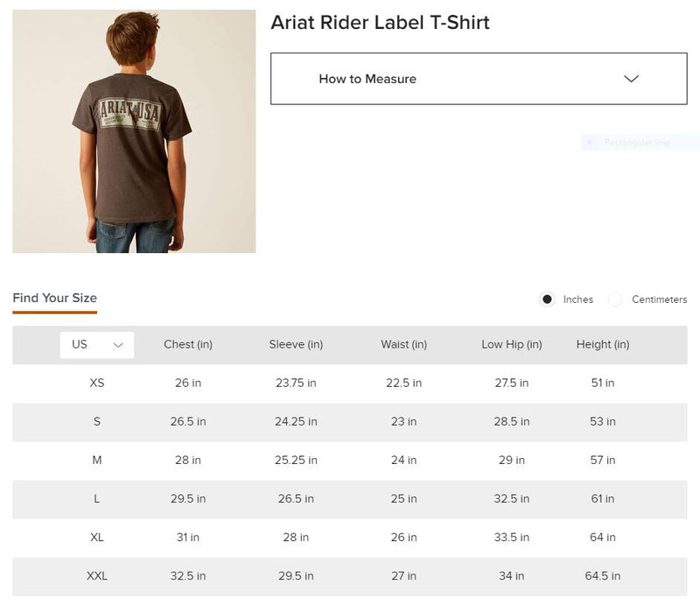
Task: Click the Find Your Size heading
Action: click(x=54, y=298)
